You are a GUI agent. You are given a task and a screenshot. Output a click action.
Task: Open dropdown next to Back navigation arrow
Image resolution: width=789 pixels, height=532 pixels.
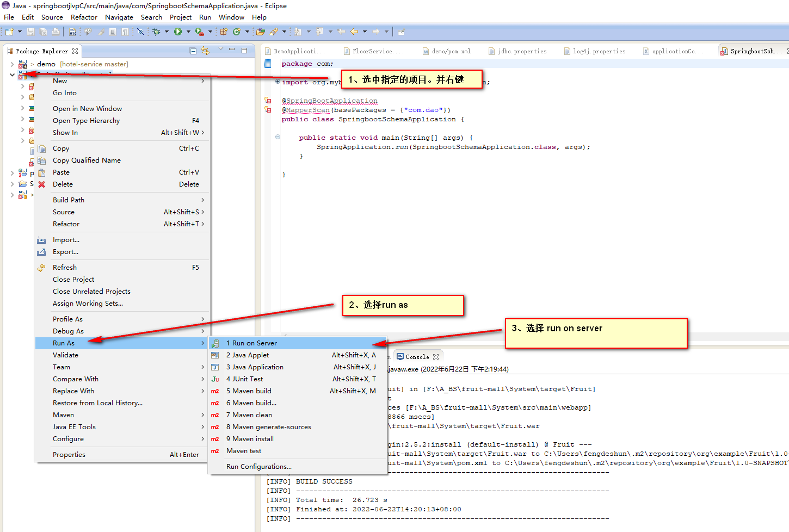[x=365, y=32]
